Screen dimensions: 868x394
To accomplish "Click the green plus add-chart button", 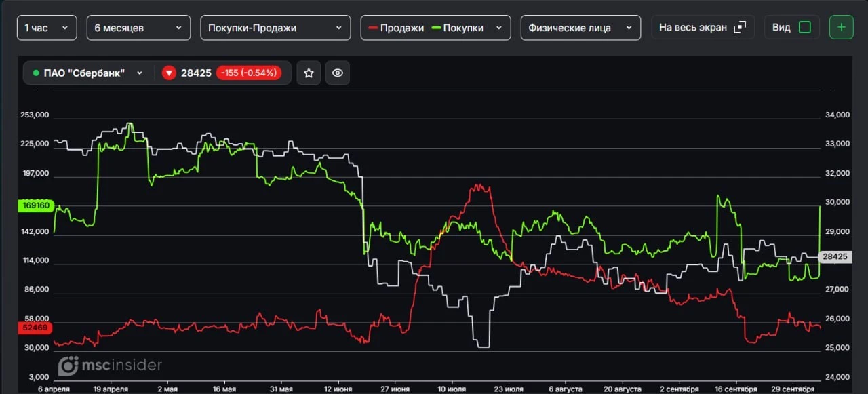I will (x=842, y=27).
